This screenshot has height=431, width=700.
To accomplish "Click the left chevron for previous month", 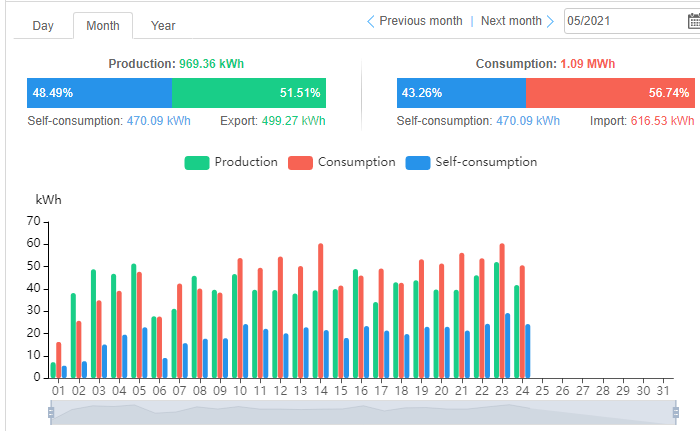I will click(371, 21).
